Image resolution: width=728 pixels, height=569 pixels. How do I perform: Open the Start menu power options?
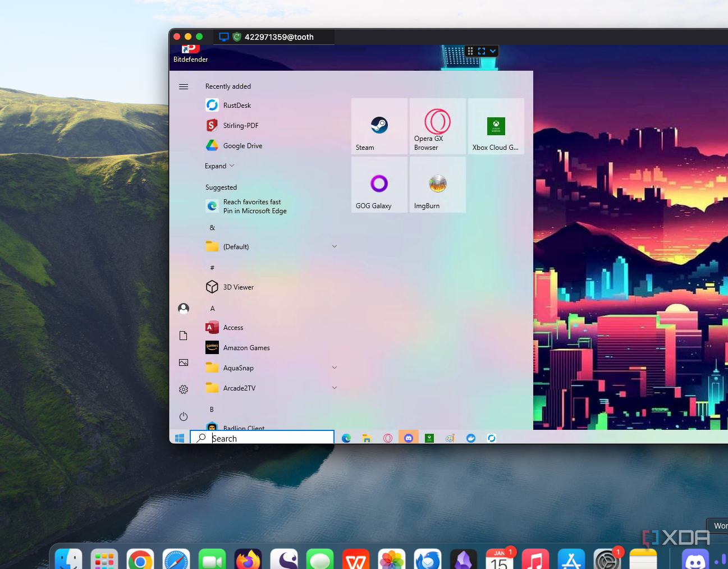(x=184, y=416)
